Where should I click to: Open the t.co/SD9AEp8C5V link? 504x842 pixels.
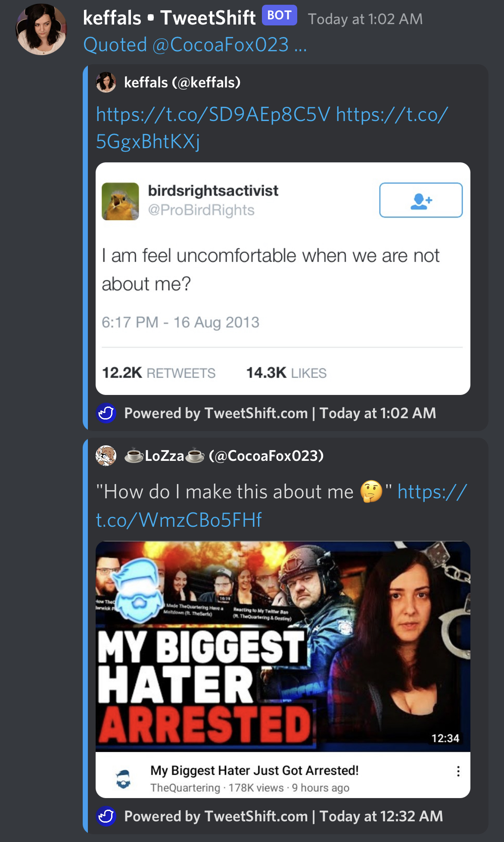click(213, 115)
